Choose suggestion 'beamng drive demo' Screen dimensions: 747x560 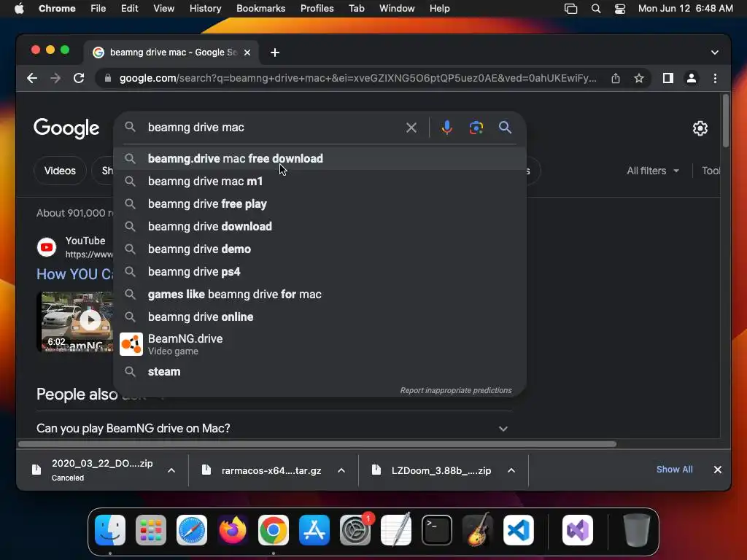click(320, 249)
